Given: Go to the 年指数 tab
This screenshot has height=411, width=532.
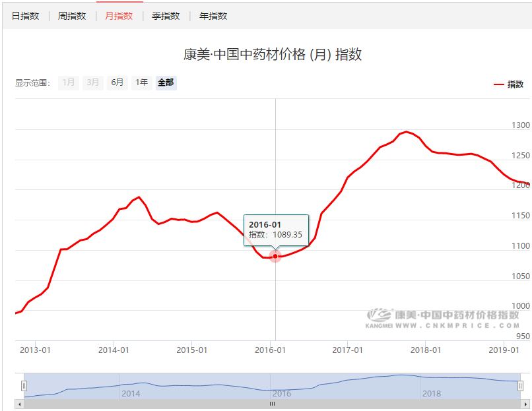Looking at the screenshot, I should [213, 16].
